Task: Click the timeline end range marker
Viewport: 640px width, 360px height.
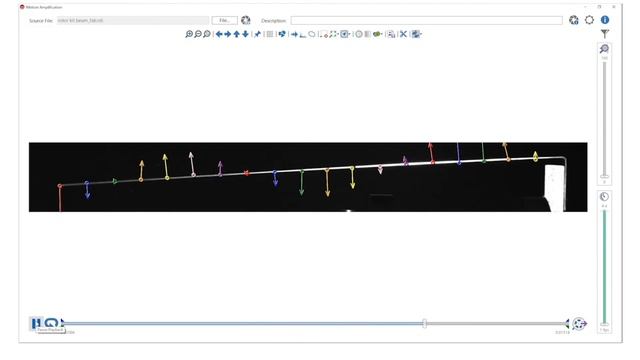Action: tap(567, 324)
